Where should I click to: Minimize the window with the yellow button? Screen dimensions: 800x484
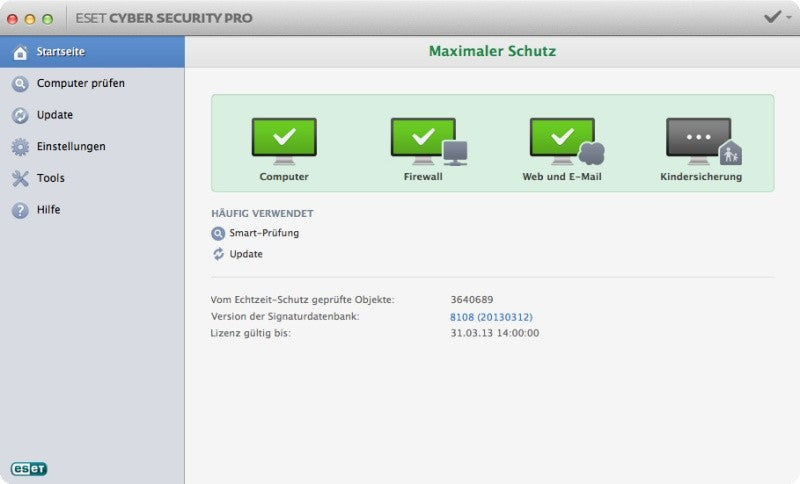(x=30, y=19)
